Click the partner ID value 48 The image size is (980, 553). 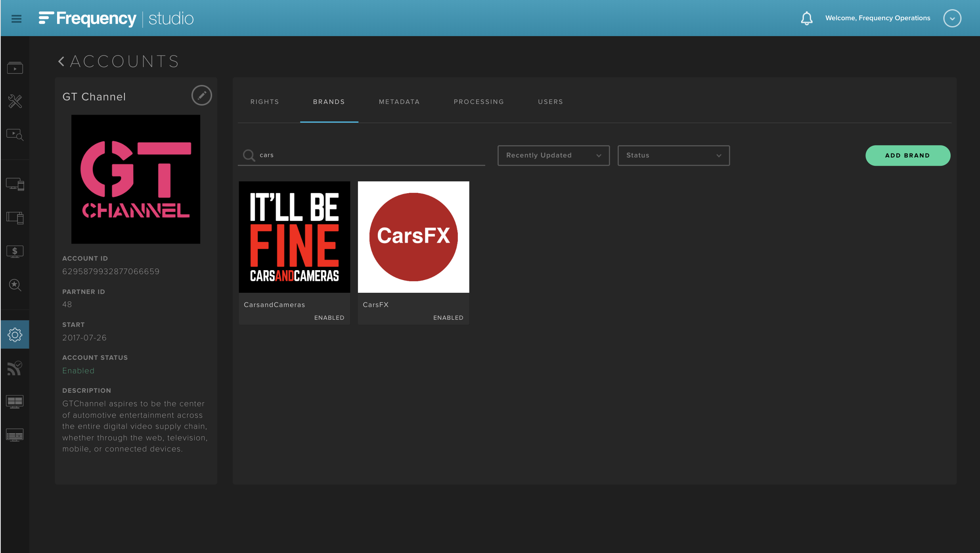point(67,305)
